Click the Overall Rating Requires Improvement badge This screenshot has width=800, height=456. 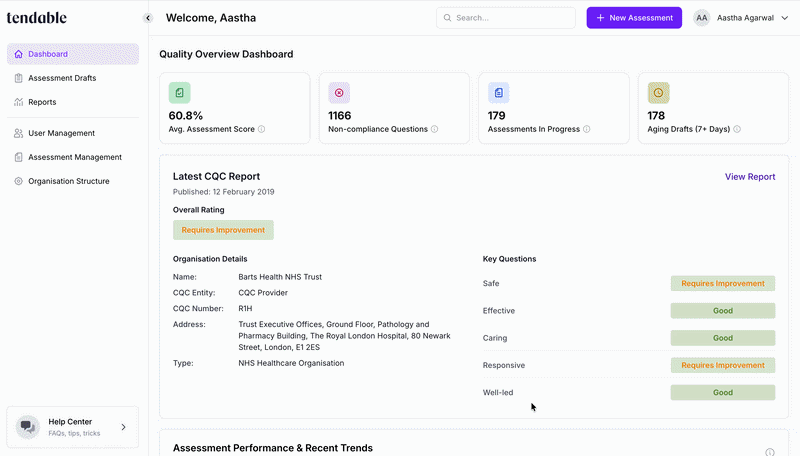pos(223,230)
